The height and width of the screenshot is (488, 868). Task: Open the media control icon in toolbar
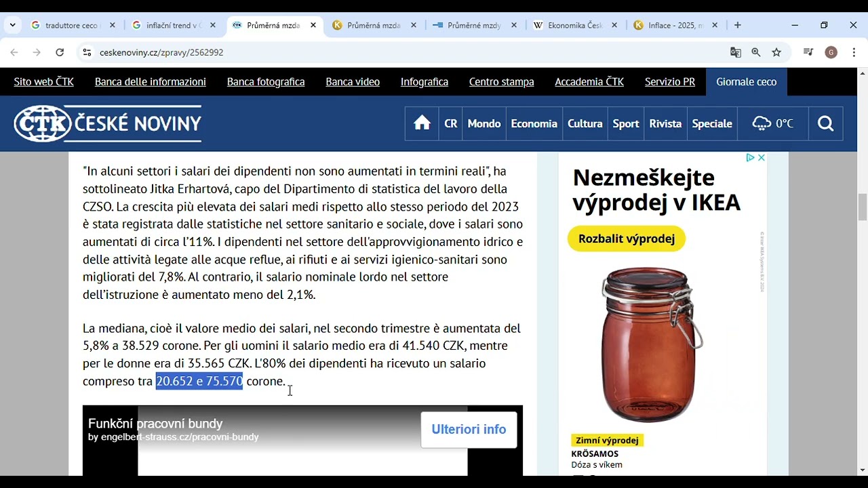click(808, 52)
